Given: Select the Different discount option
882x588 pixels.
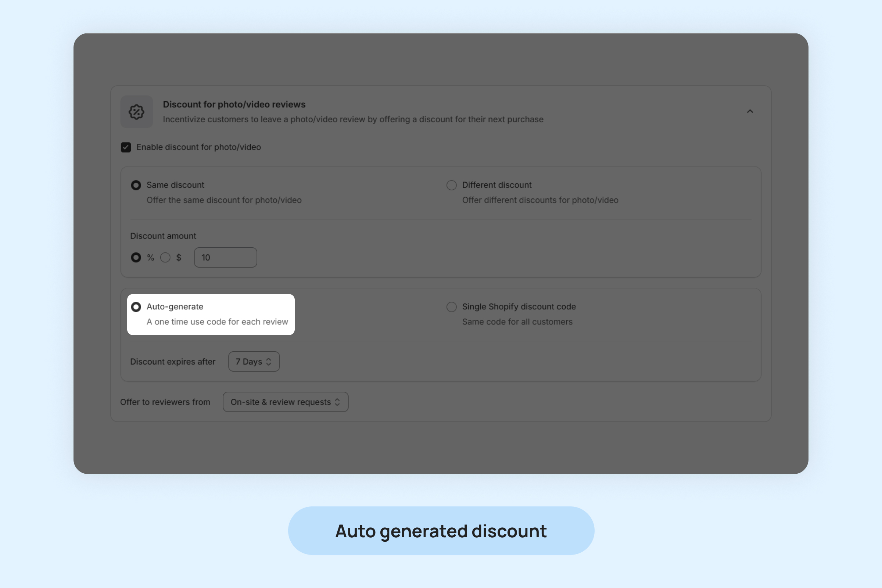Looking at the screenshot, I should [452, 185].
